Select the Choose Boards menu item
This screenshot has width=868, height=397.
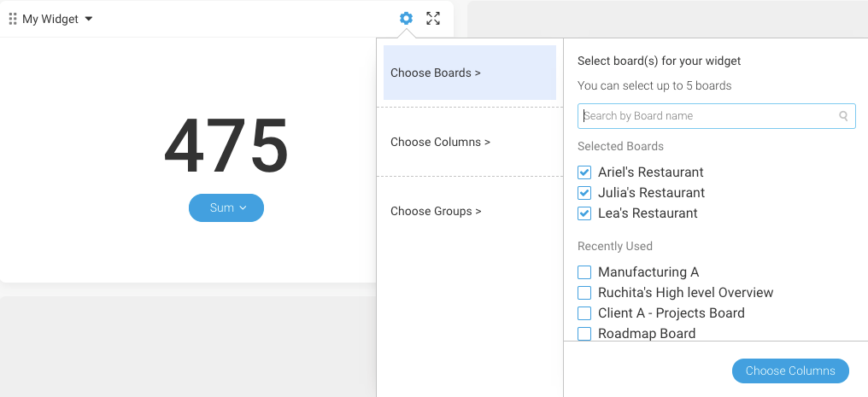[469, 73]
